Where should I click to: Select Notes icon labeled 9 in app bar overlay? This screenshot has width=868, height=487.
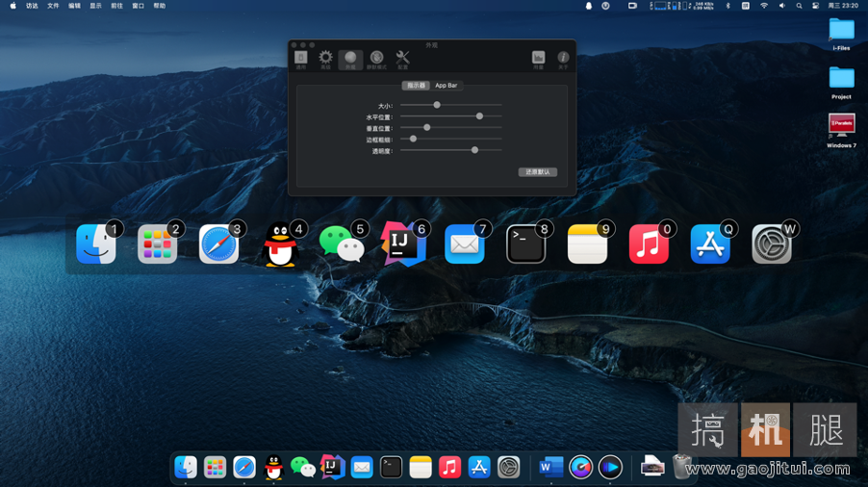pos(588,244)
